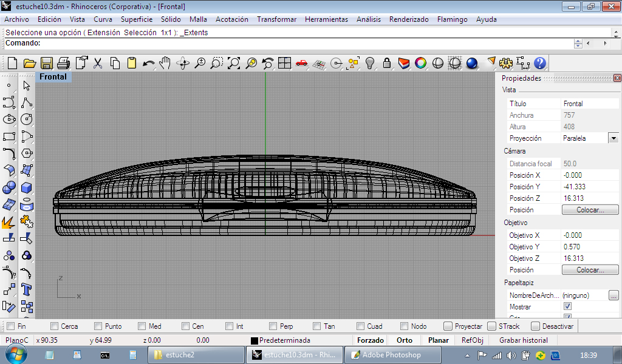
Task: Click Colocar button under Cámara
Action: pos(589,210)
